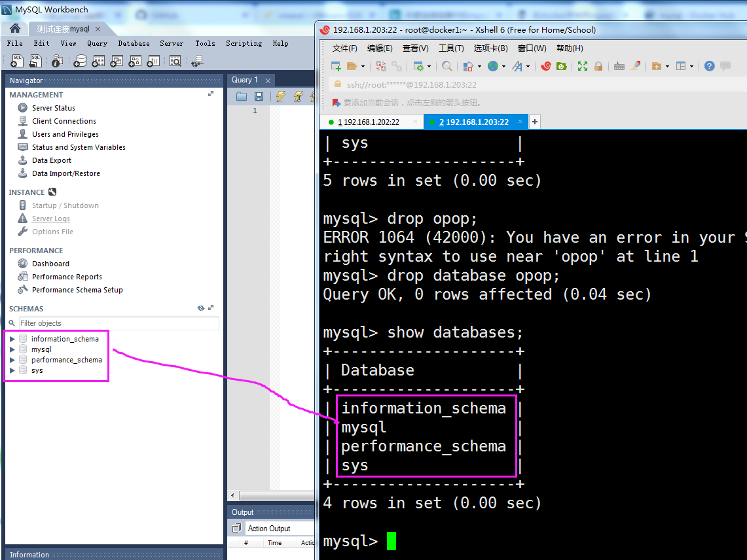Click the Xshell keyboard mapping icon
This screenshot has height=560, width=747.
[x=619, y=66]
